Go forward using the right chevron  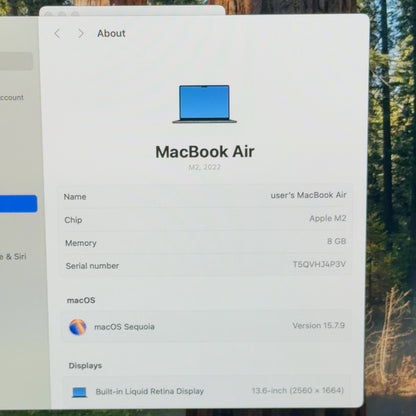(80, 33)
